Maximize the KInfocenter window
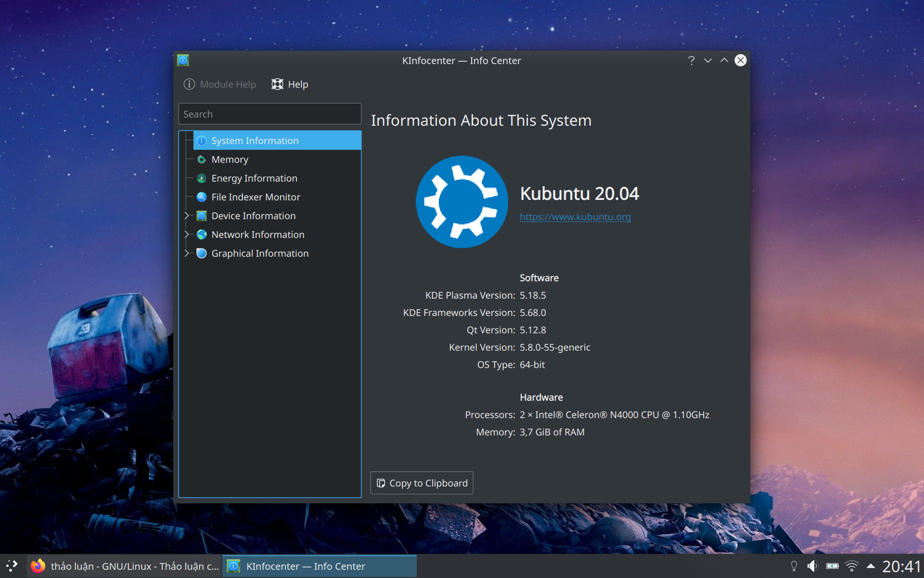Viewport: 924px width, 578px height. pyautogui.click(x=724, y=60)
